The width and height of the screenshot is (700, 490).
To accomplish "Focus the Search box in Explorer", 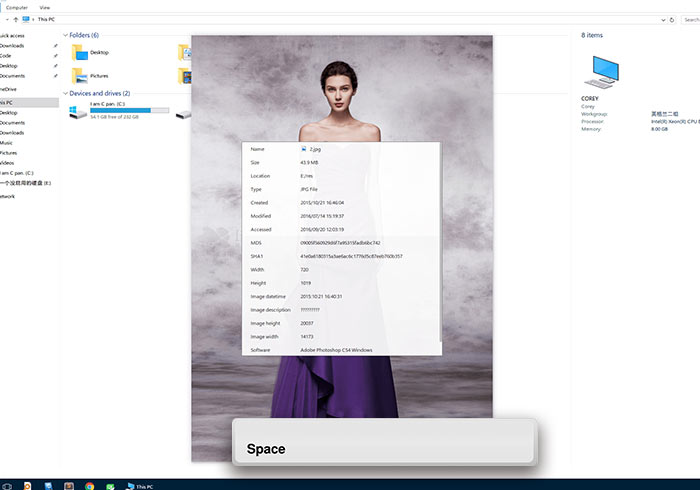I will point(691,20).
